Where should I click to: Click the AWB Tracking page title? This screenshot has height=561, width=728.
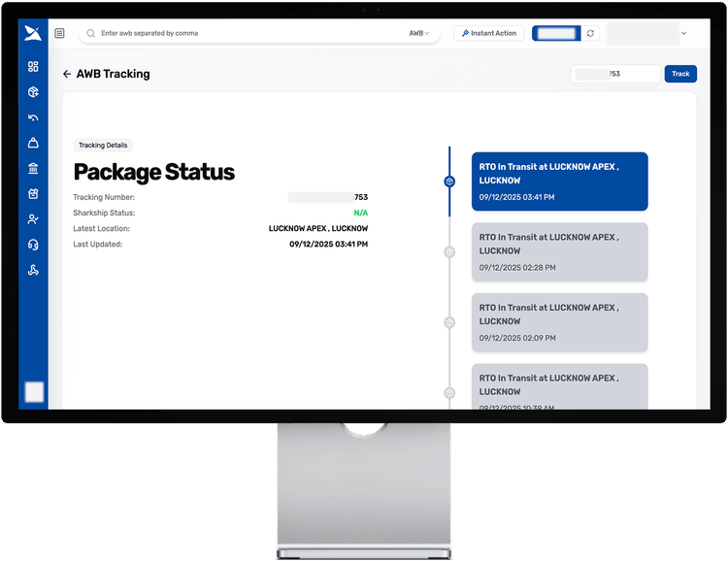(114, 74)
